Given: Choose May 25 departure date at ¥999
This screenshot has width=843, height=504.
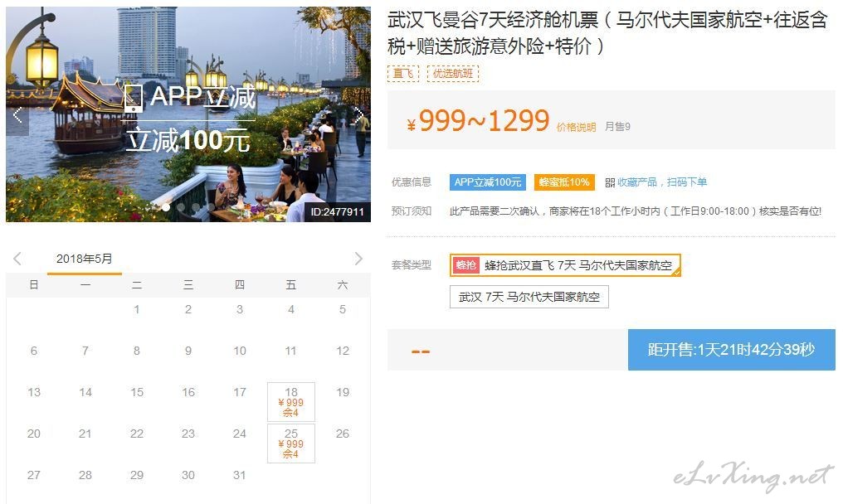Looking at the screenshot, I should (x=291, y=443).
